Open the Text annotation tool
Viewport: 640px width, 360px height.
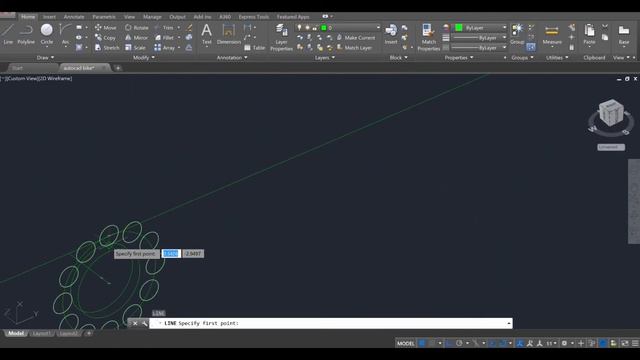click(207, 33)
